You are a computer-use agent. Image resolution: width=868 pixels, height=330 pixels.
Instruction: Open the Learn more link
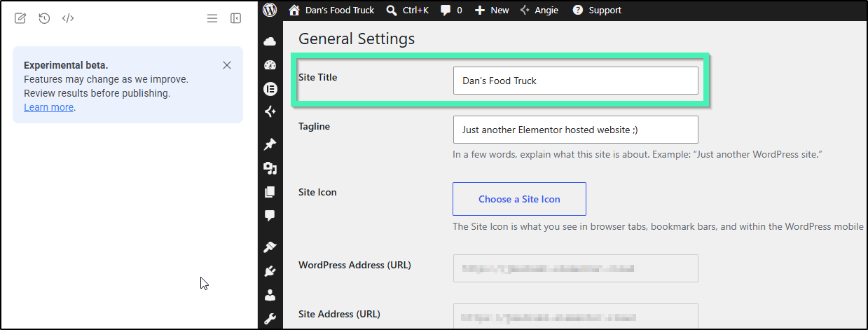point(48,107)
